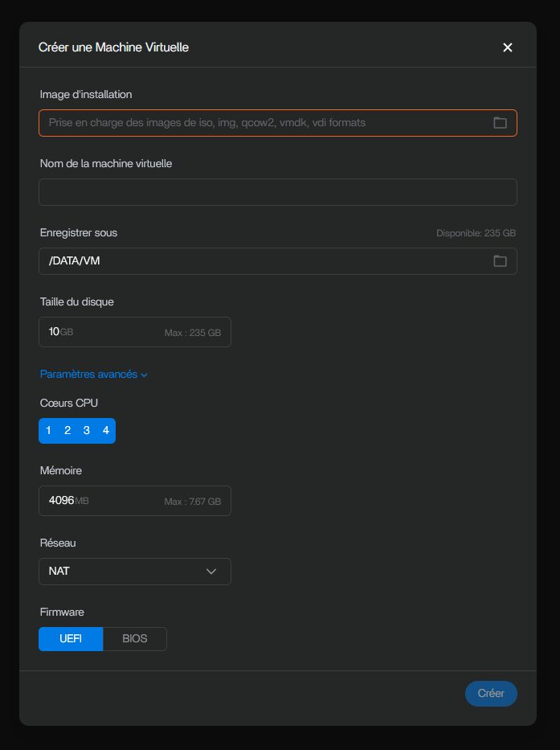Choose UEFI firmware option

[71, 639]
